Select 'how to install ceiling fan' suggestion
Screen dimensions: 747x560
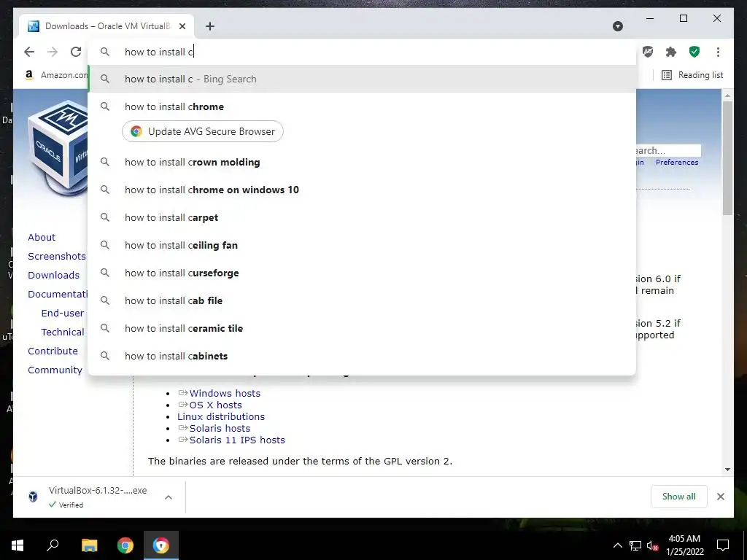click(x=362, y=245)
